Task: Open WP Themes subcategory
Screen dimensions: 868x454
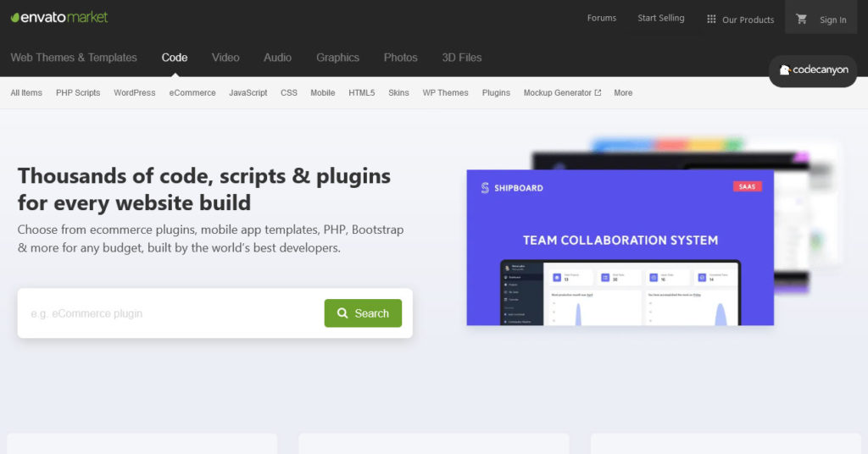Action: (445, 93)
